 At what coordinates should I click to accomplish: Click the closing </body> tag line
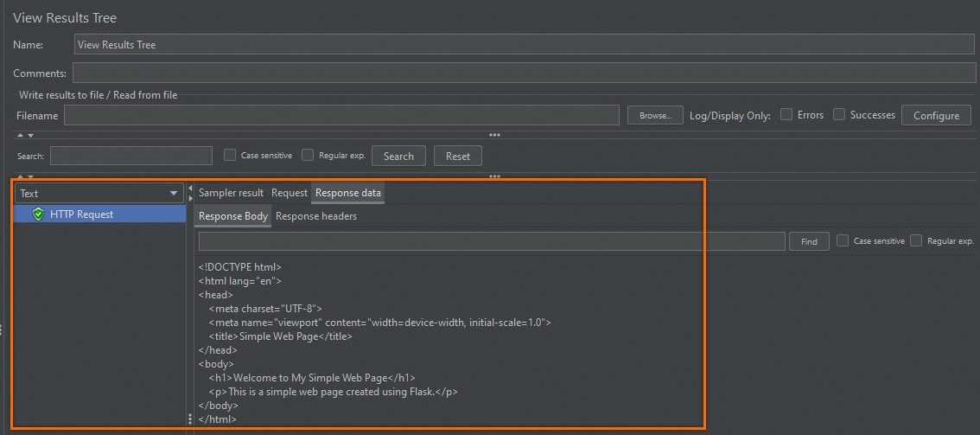218,406
